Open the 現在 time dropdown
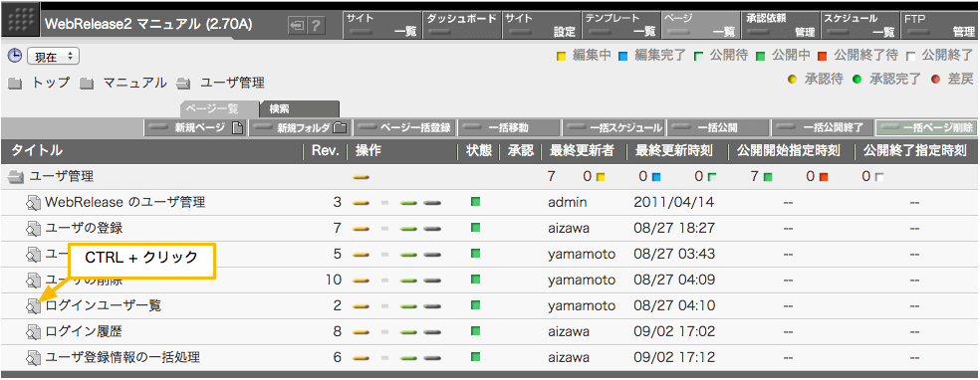Image resolution: width=980 pixels, height=380 pixels. point(53,57)
